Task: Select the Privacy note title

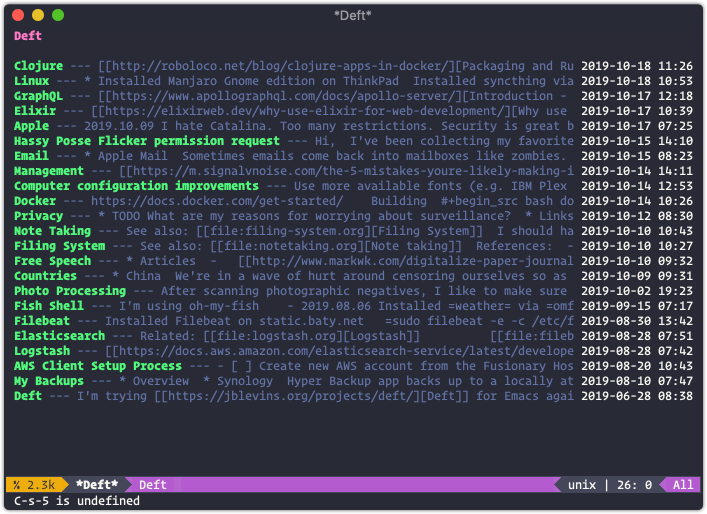Action: 38,216
